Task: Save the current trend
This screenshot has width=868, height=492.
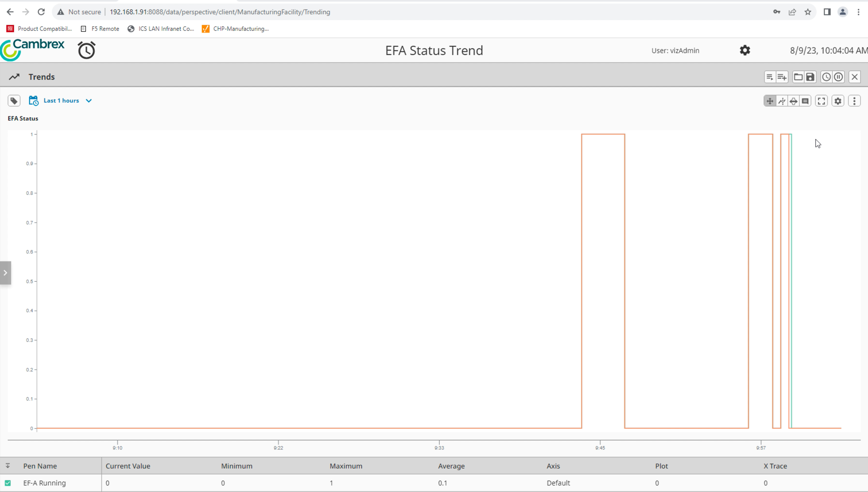Action: pyautogui.click(x=810, y=77)
